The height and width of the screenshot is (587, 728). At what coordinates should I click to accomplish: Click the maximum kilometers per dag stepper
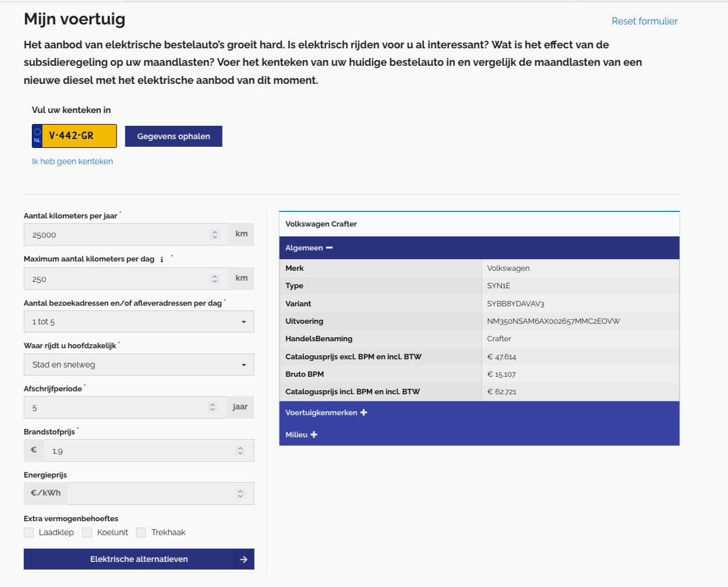pyautogui.click(x=215, y=279)
